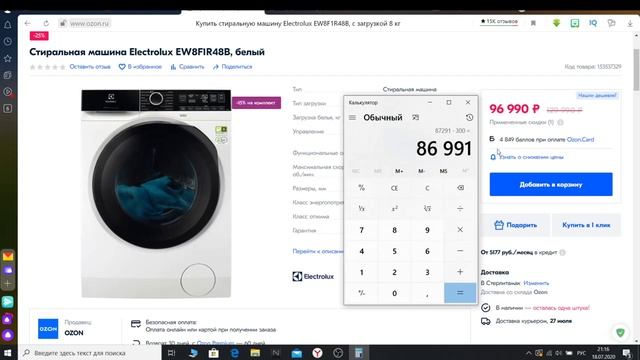Viewport: 640px width, 360px height.
Task: Click the square root key
Action: (x=427, y=209)
